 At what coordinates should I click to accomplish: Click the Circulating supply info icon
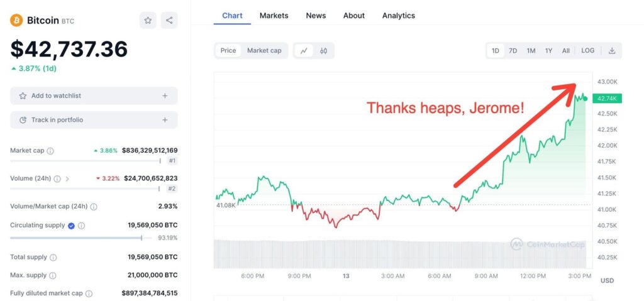click(82, 226)
